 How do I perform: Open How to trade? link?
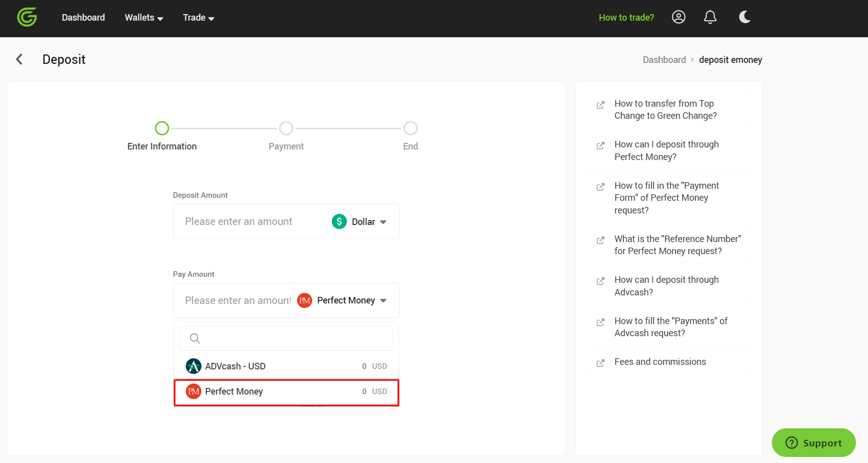626,18
